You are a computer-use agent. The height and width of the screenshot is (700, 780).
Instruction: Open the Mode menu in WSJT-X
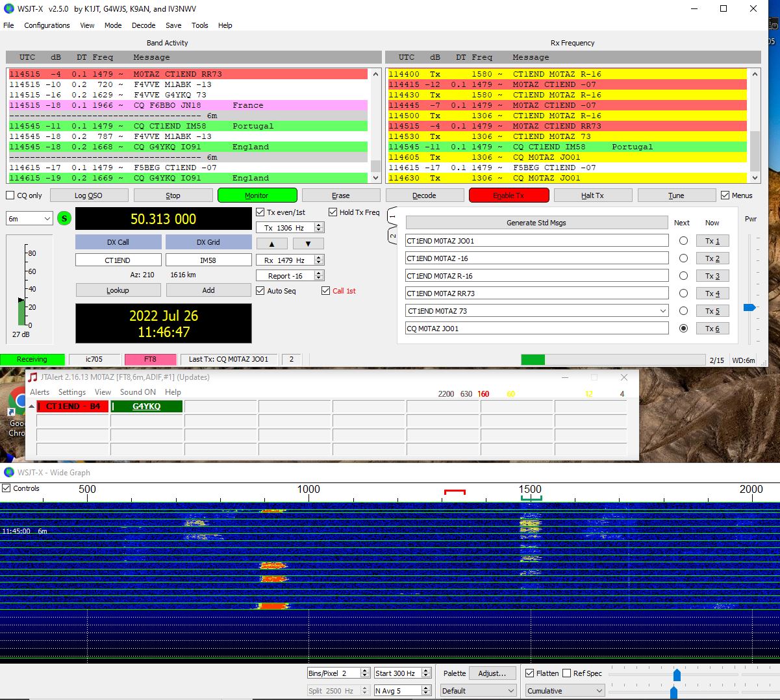click(113, 25)
